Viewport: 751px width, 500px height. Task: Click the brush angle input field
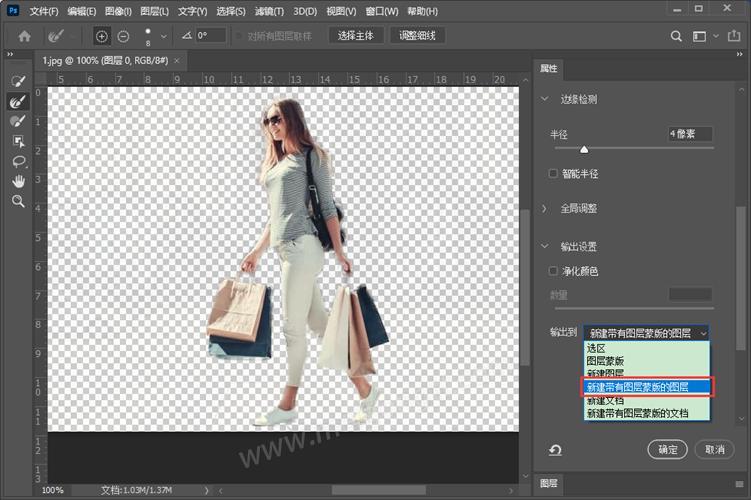coord(210,35)
